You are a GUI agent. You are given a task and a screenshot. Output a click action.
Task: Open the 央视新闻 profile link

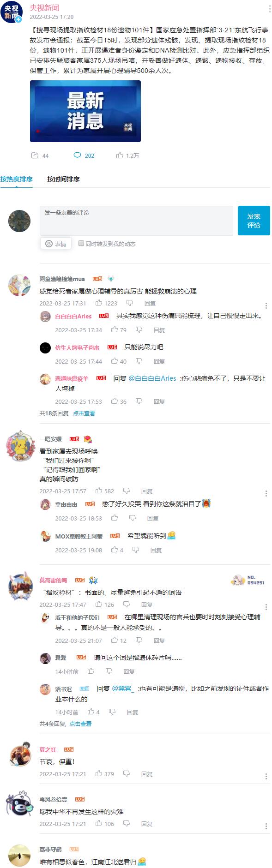click(44, 8)
